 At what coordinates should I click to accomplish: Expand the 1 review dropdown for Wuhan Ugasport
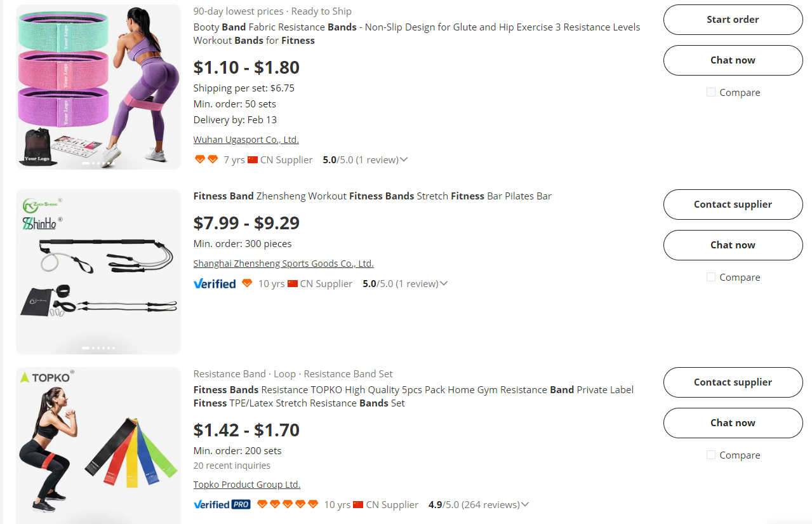pyautogui.click(x=404, y=159)
